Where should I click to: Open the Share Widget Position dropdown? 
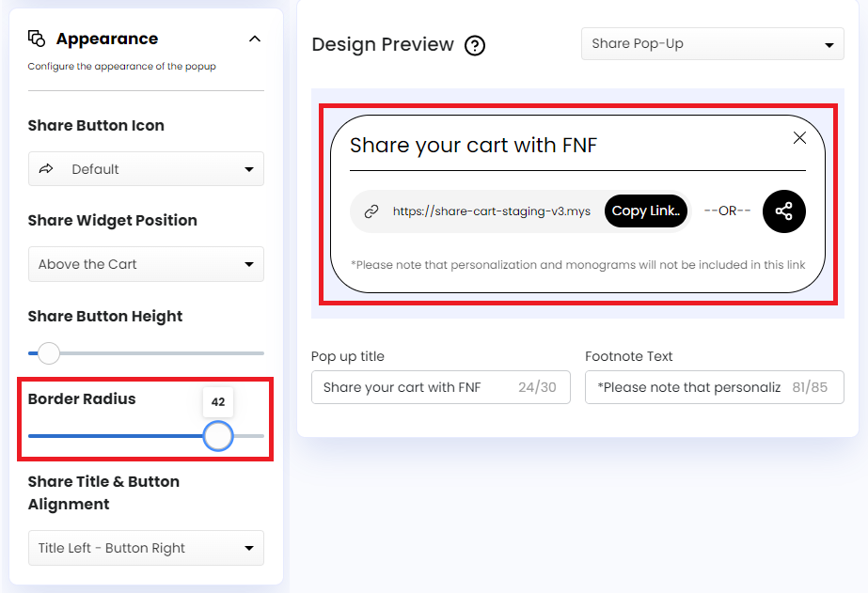pos(146,264)
